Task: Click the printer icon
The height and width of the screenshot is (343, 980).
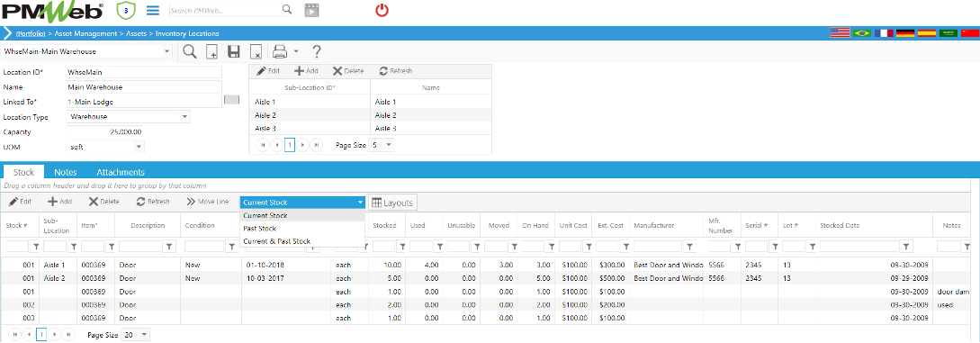Action: (281, 51)
